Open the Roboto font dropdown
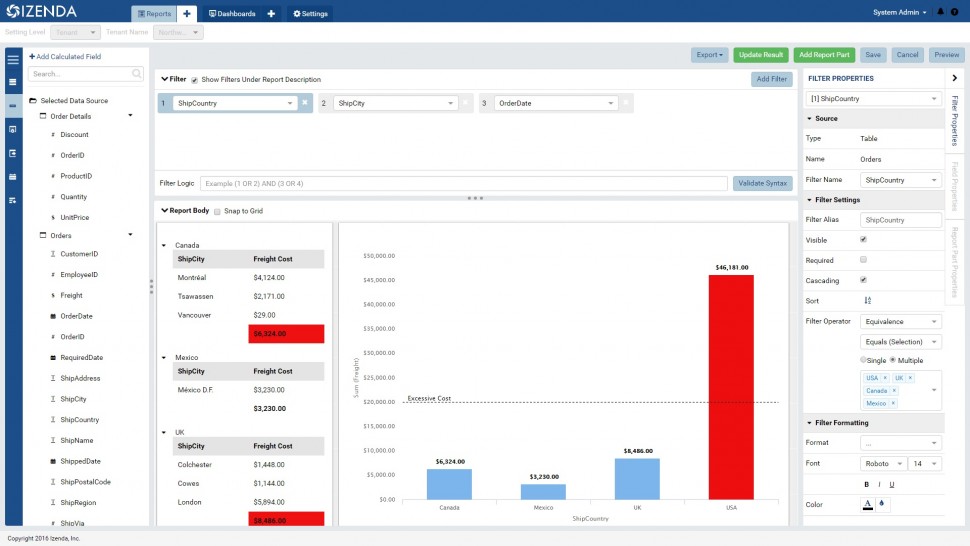This screenshot has width=970, height=546. (883, 463)
